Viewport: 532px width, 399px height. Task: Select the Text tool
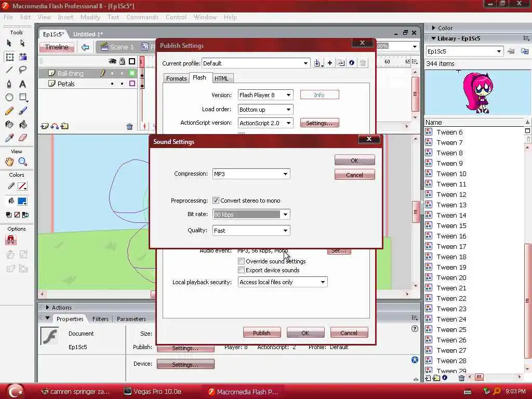22,84
